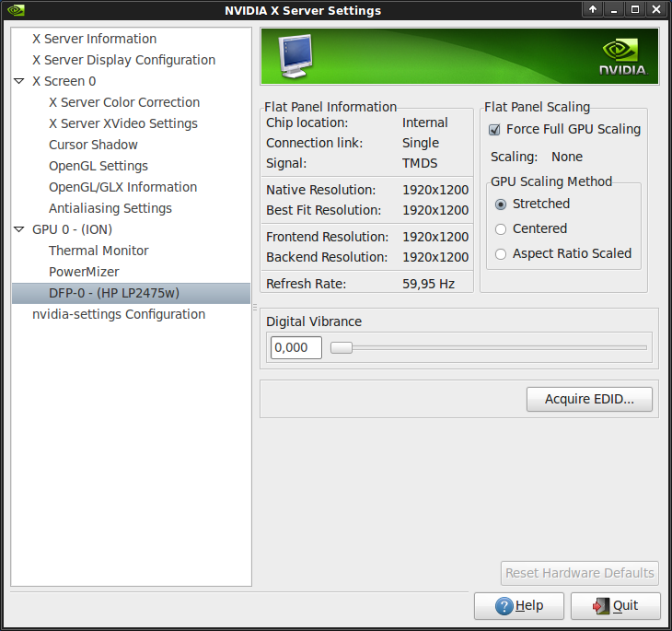The image size is (672, 631).
Task: Select the GPU 0 - (ION) entry
Action: [72, 229]
